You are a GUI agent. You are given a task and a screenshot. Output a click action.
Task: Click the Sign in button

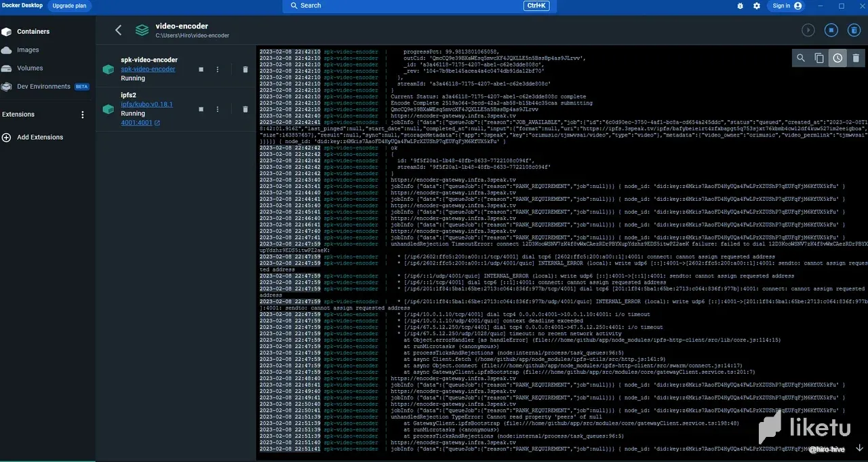(x=787, y=5)
